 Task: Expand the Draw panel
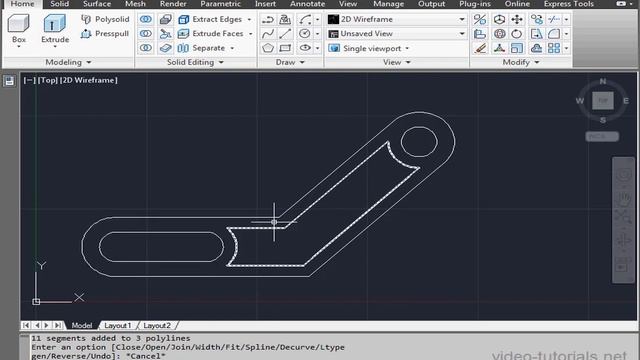click(x=290, y=62)
